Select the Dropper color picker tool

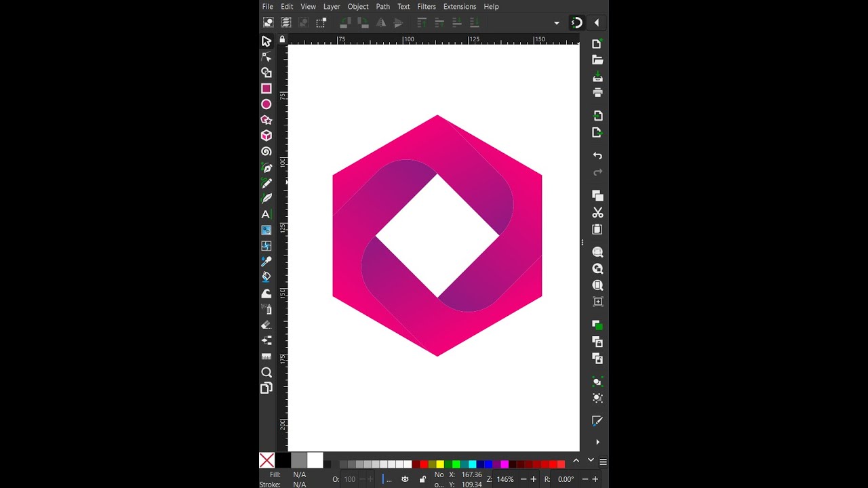(267, 262)
